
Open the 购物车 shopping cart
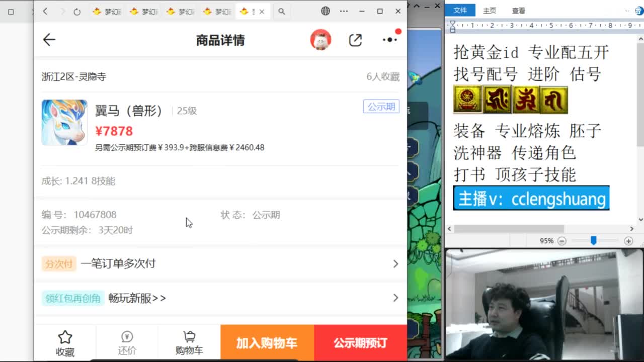[x=189, y=343]
